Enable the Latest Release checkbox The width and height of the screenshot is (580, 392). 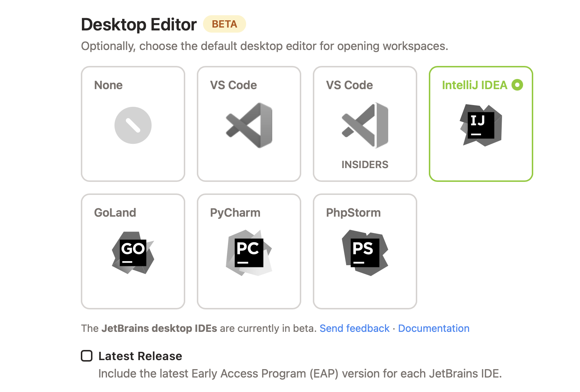click(87, 356)
